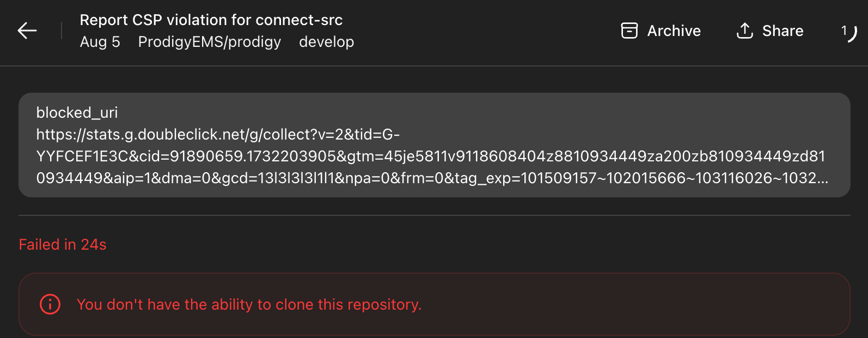Open the ProdigyEMS/prodigy repository link
Image resolution: width=868 pixels, height=338 pixels.
(x=209, y=42)
